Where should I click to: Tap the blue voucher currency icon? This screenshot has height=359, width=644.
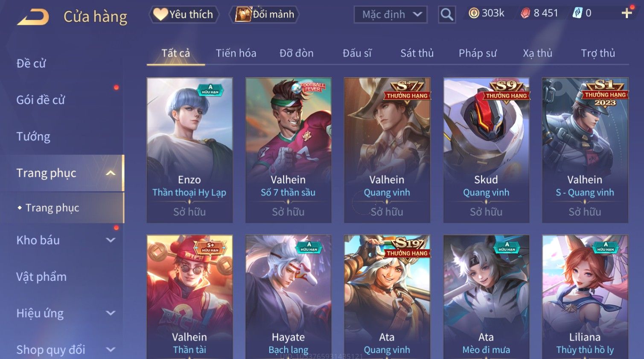577,13
